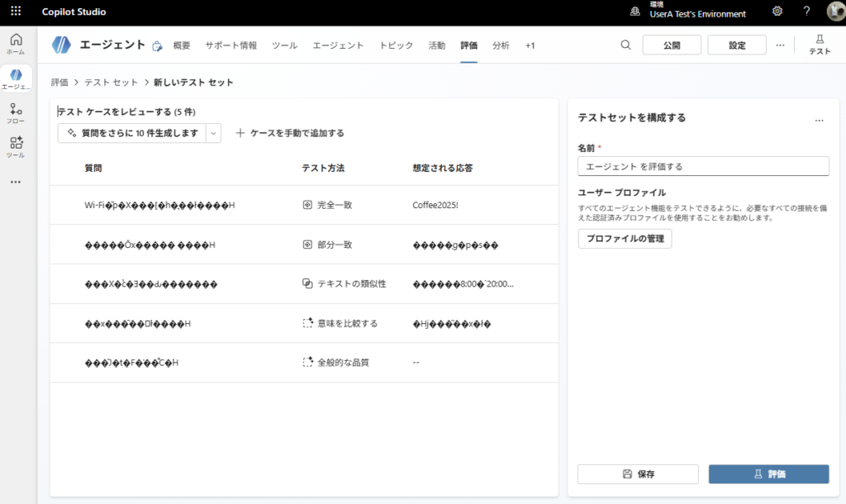Open help question mark icon
This screenshot has width=846, height=504.
tap(806, 12)
